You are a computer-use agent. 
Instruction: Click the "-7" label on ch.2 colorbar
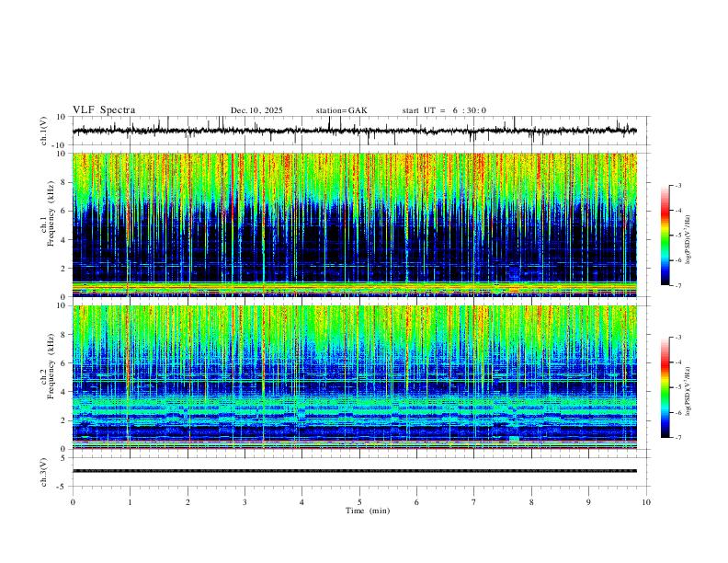(677, 438)
